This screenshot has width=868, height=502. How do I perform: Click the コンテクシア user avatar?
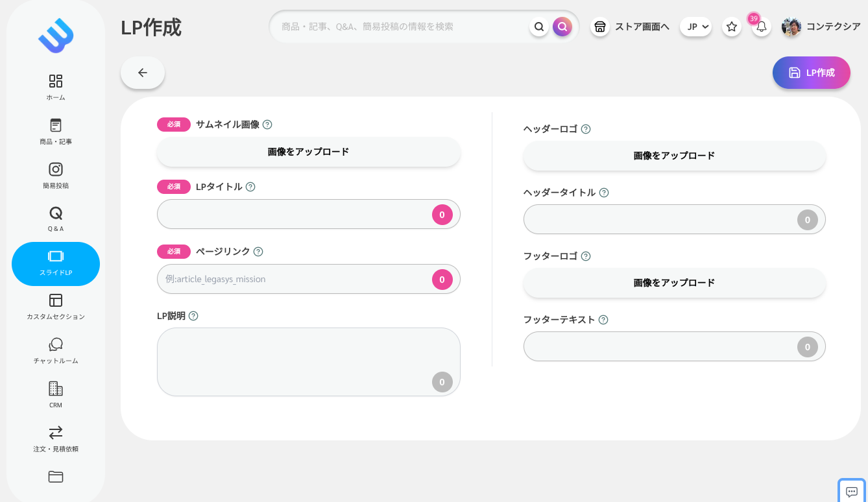coord(791,27)
